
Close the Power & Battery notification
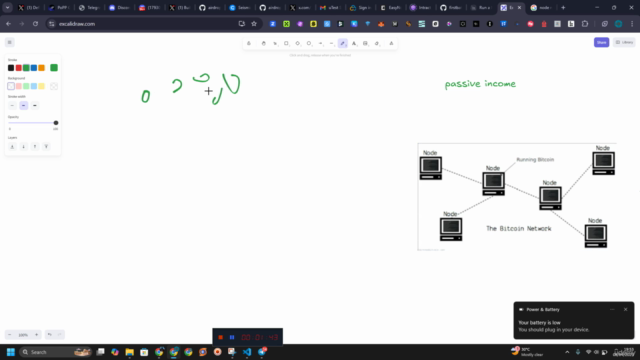(625, 309)
